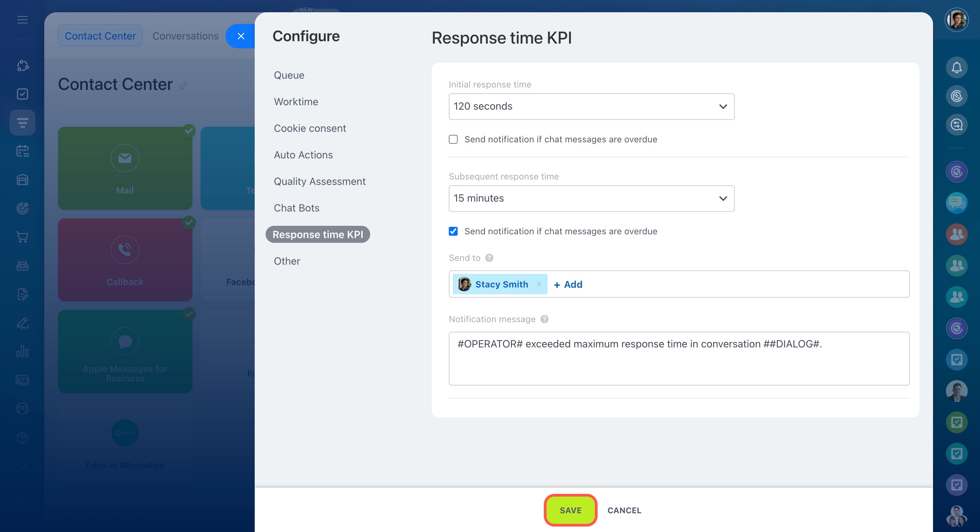Select Response time KPI in Configure menu

click(318, 234)
